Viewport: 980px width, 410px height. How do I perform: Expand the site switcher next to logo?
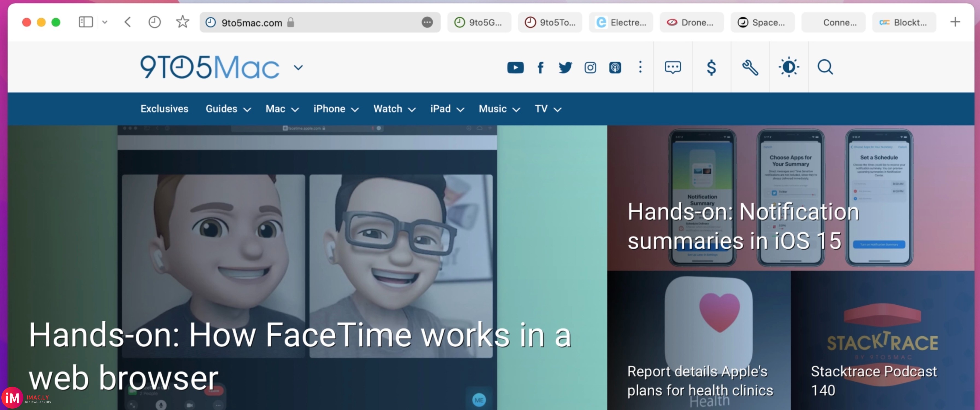click(x=298, y=68)
